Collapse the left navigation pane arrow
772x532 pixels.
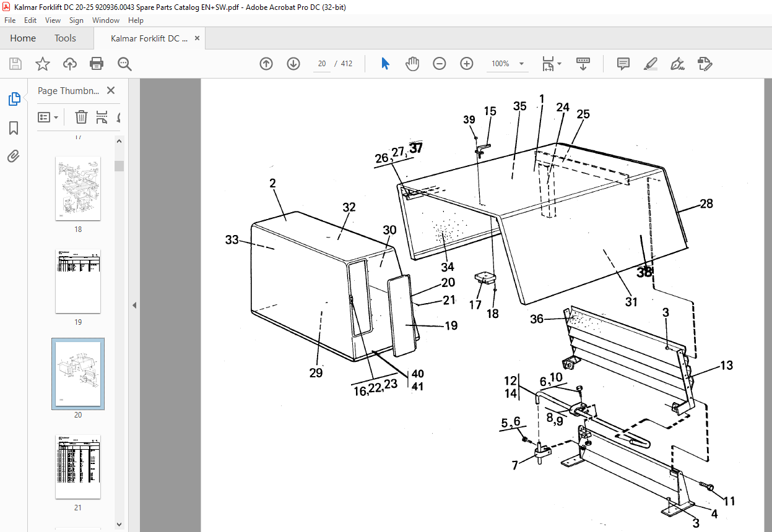click(134, 305)
